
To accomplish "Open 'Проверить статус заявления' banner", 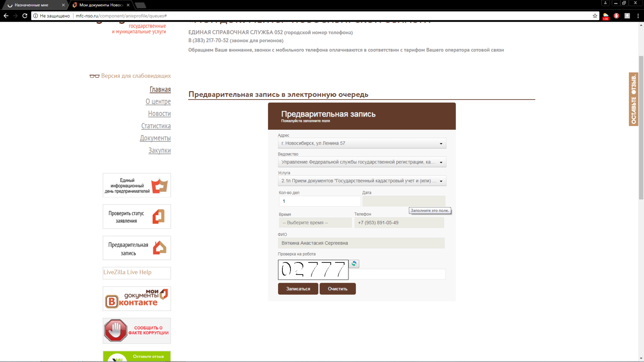I will click(x=137, y=217).
